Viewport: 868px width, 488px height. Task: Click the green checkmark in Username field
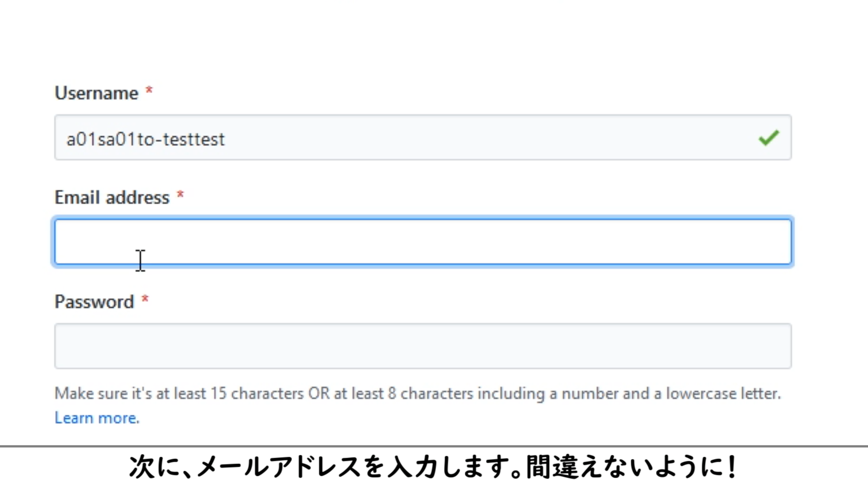[x=769, y=137]
